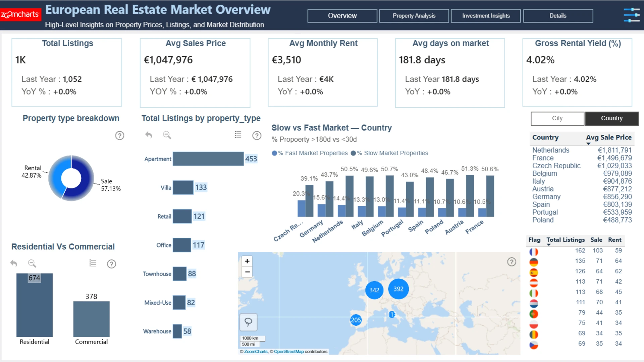Click zoom-out magnifier on Total Listings by property_type

(x=167, y=135)
